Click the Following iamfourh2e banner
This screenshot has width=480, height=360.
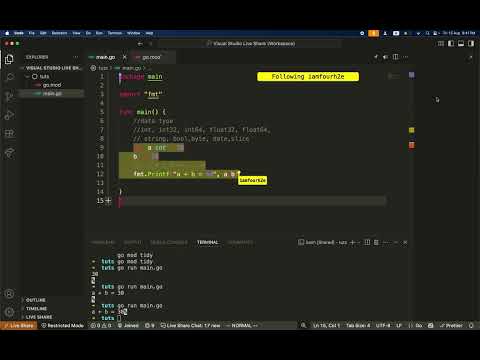point(308,77)
